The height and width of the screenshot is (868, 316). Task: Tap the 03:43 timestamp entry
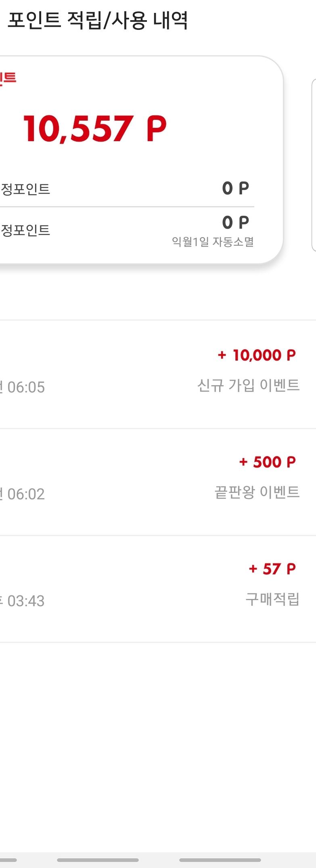pyautogui.click(x=24, y=601)
